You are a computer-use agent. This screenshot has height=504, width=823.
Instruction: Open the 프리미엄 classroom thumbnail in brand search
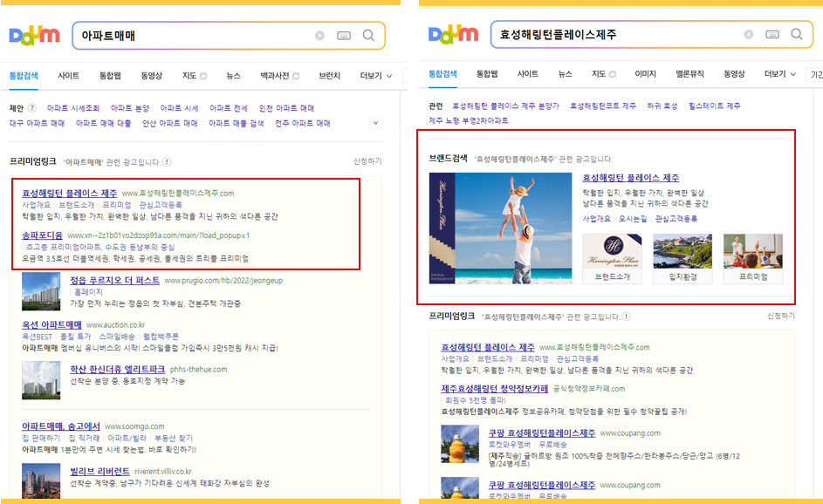coord(752,259)
